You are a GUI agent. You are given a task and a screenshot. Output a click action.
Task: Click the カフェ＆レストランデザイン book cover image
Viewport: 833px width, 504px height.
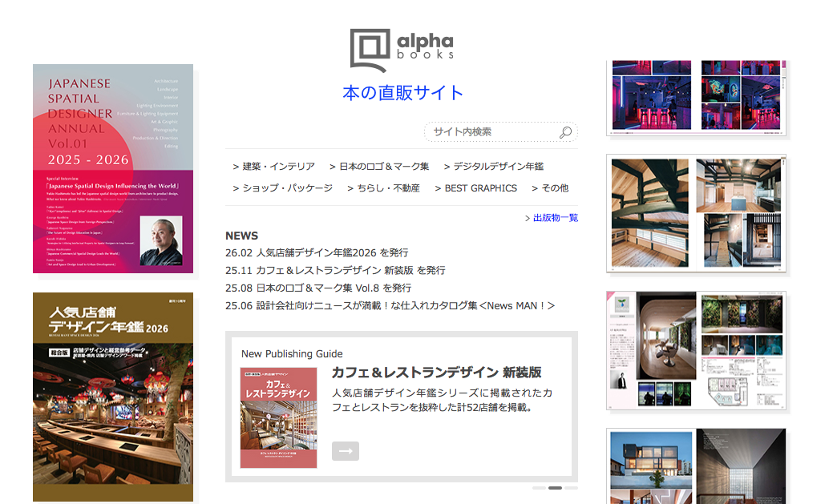pos(279,417)
